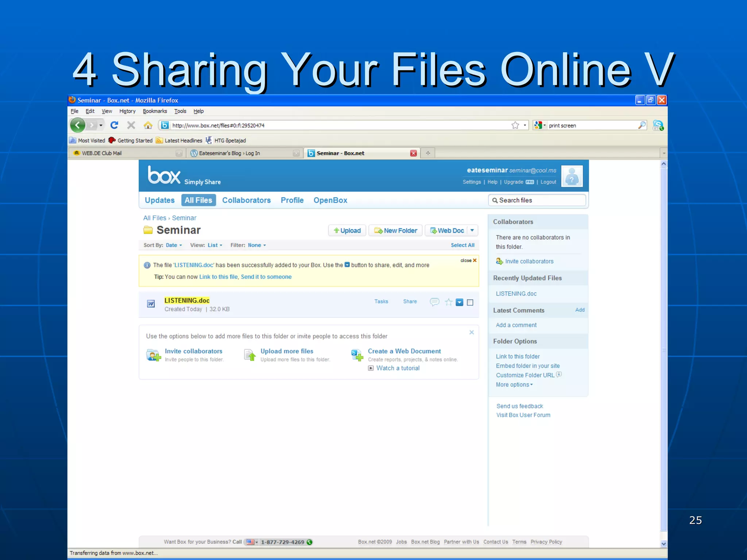Close the yellow notification banner

(x=468, y=260)
